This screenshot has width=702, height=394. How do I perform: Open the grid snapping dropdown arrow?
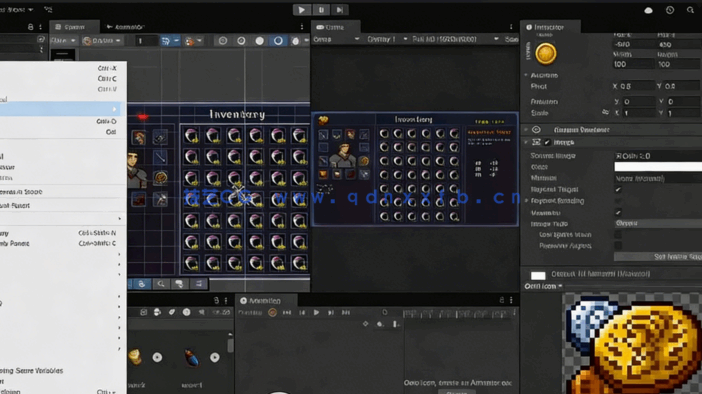176,41
